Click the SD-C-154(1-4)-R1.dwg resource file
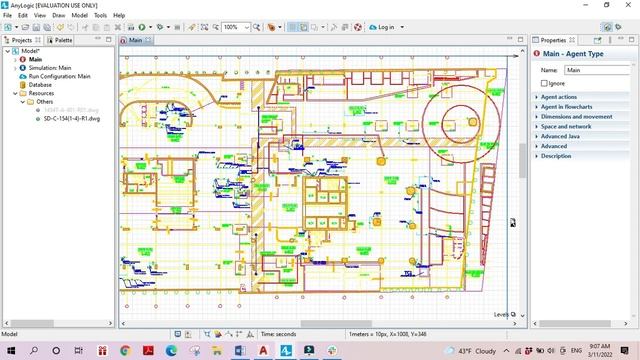The image size is (640, 360). tap(72, 119)
